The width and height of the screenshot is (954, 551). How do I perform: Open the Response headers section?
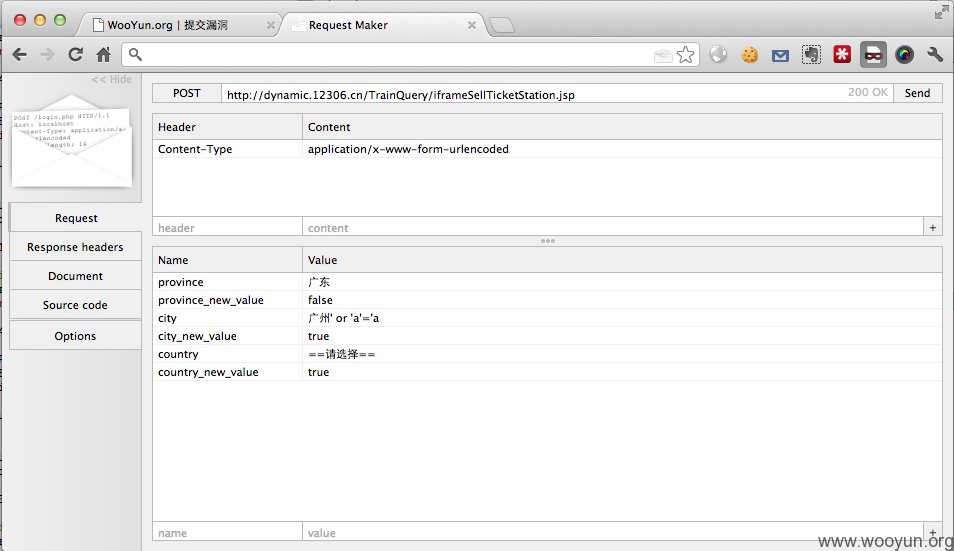pyautogui.click(x=75, y=247)
